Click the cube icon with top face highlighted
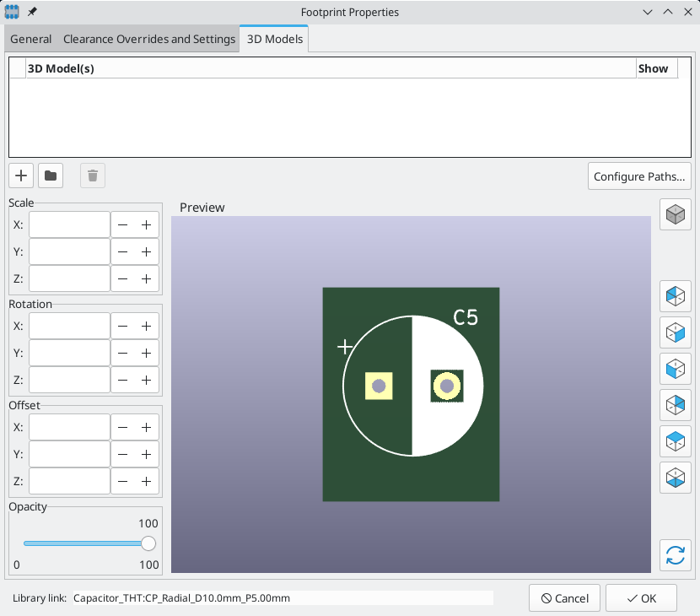Viewport: 700px width, 616px height. click(x=675, y=441)
